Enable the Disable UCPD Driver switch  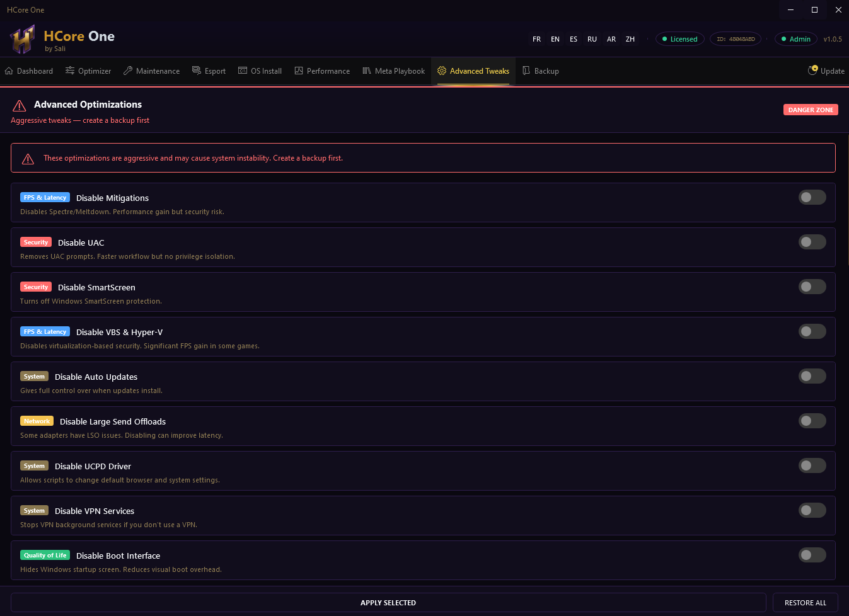point(812,465)
